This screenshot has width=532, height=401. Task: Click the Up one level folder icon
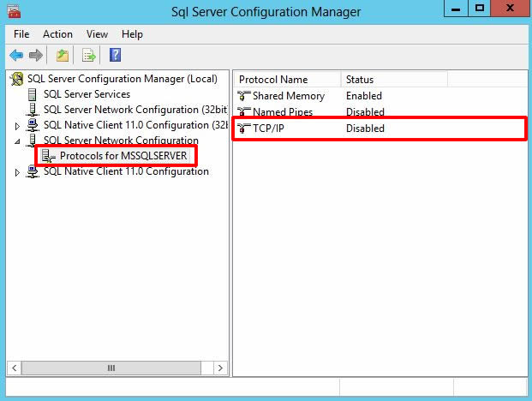pos(63,56)
